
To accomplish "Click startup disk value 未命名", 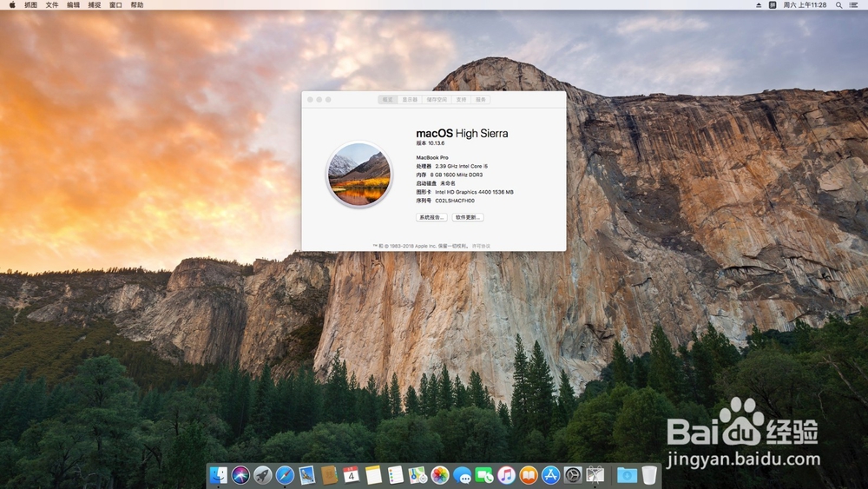I will pyautogui.click(x=447, y=183).
